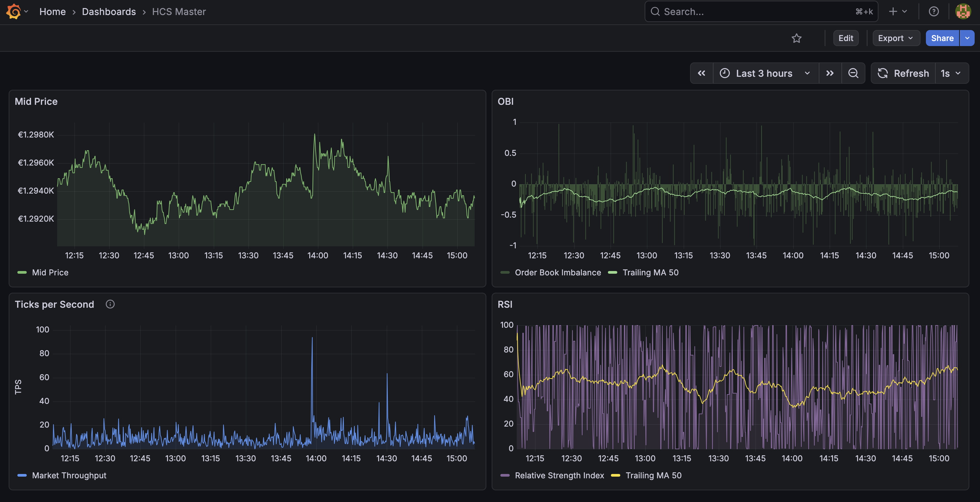The height and width of the screenshot is (502, 980).
Task: Toggle Market Throughput legend series
Action: pos(69,475)
